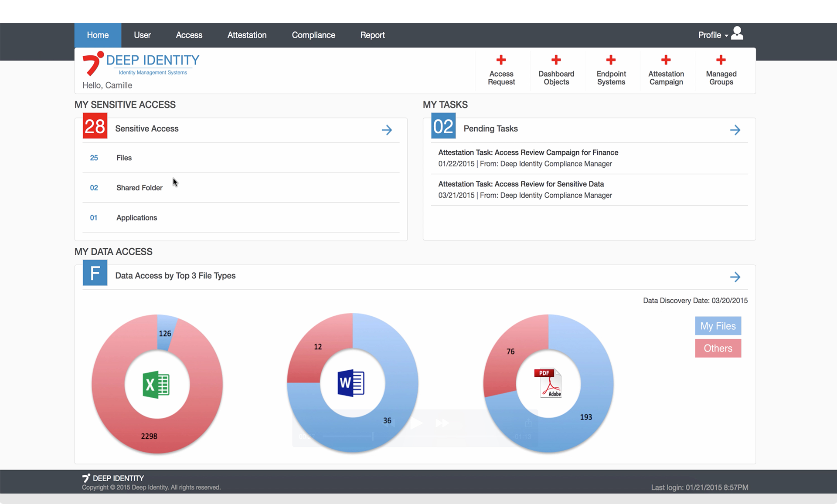Click the user avatar profile icon

737,33
